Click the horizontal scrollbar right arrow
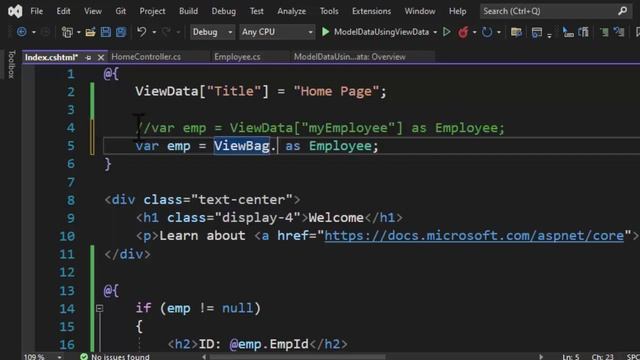The width and height of the screenshot is (640, 360). (541, 357)
